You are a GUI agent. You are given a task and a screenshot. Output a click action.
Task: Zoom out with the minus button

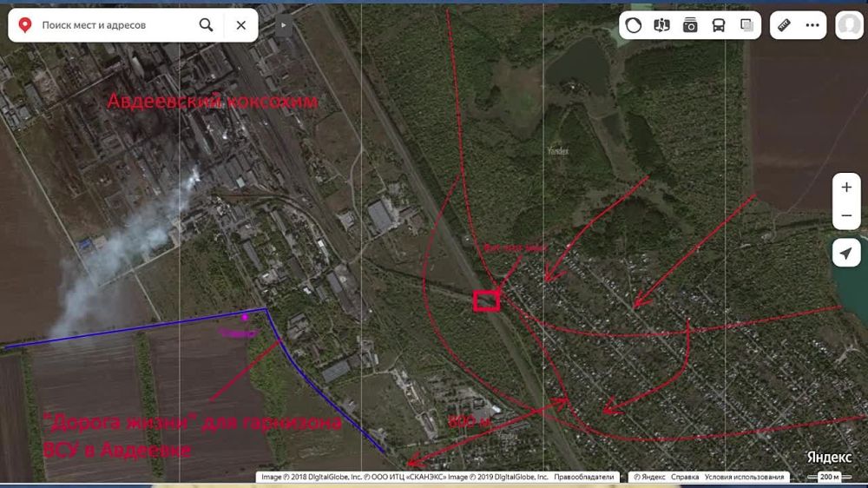point(845,215)
